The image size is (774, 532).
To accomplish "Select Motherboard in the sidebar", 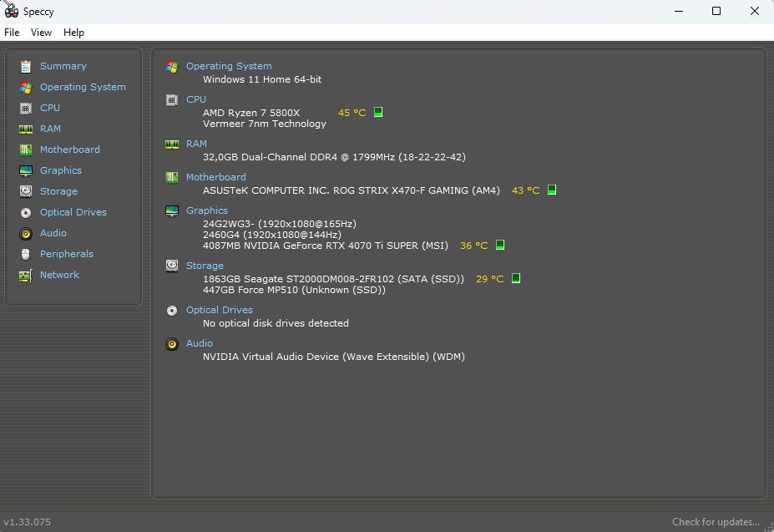I will (x=69, y=149).
